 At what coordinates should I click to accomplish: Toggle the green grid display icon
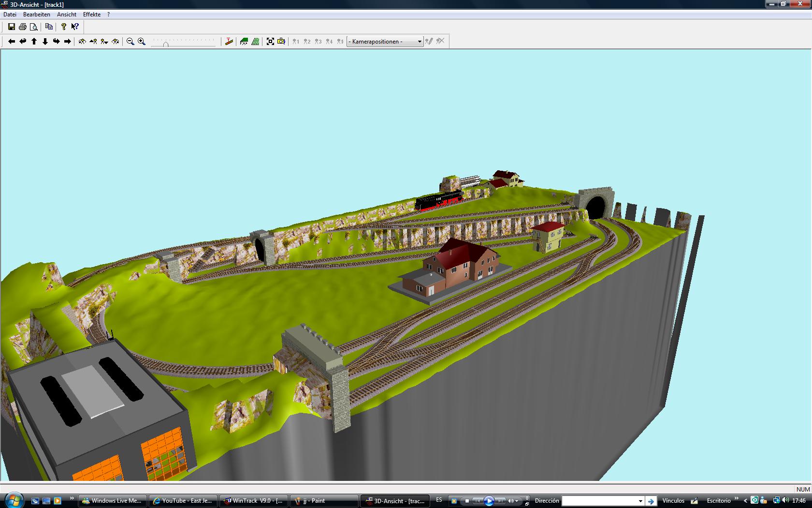pyautogui.click(x=255, y=42)
